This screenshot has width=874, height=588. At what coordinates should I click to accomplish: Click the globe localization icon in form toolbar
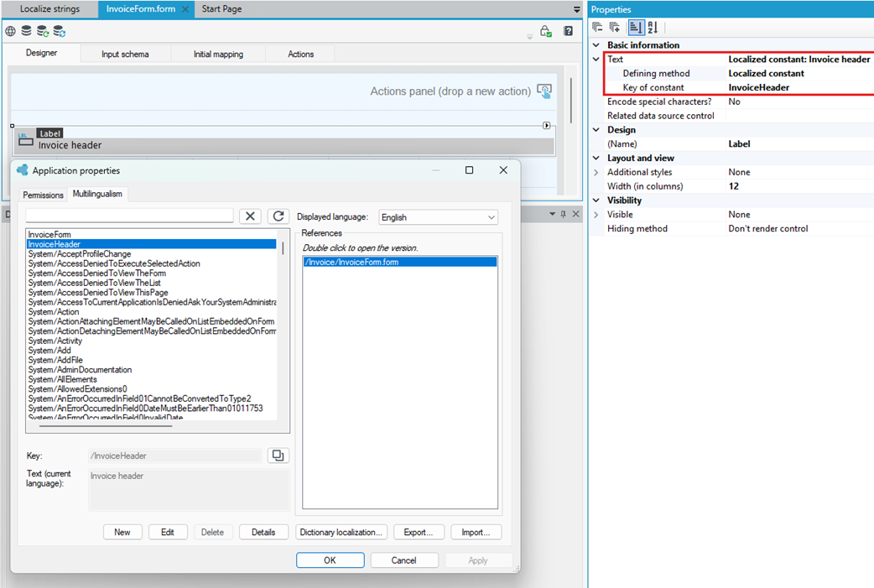(10, 31)
